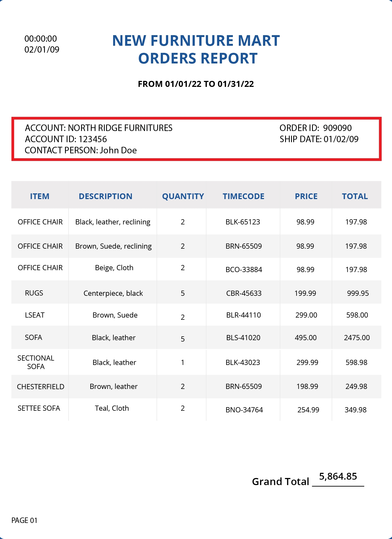Image resolution: width=392 pixels, height=539 pixels.
Task: Select timecode BLK-65123
Action: (243, 222)
